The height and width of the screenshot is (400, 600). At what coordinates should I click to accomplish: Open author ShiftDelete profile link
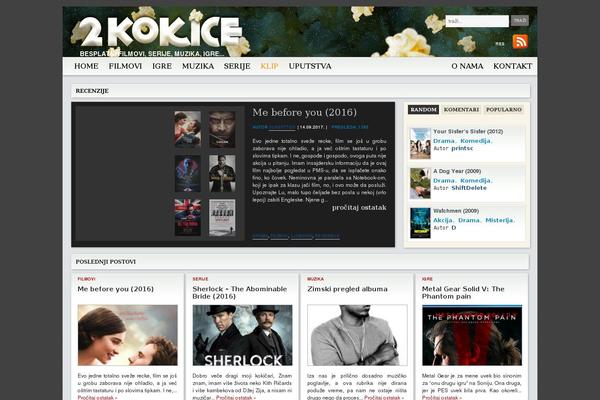tap(469, 188)
